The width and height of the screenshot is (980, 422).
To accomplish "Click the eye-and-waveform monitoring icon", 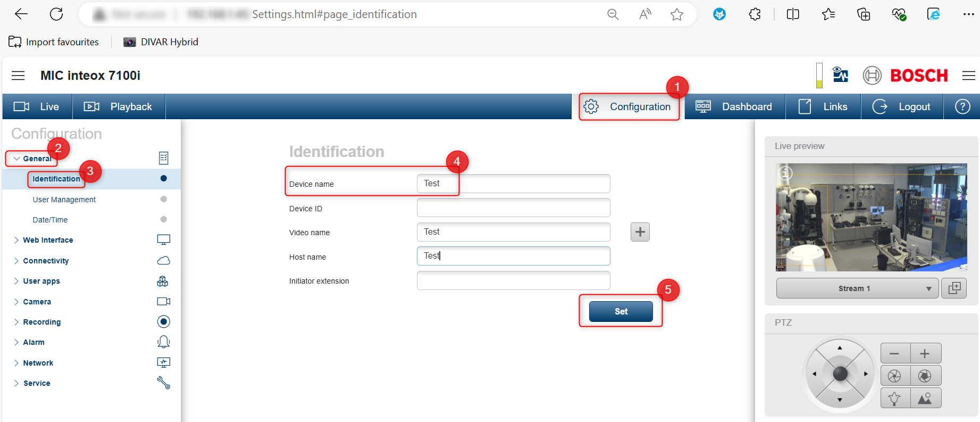I will 841,75.
